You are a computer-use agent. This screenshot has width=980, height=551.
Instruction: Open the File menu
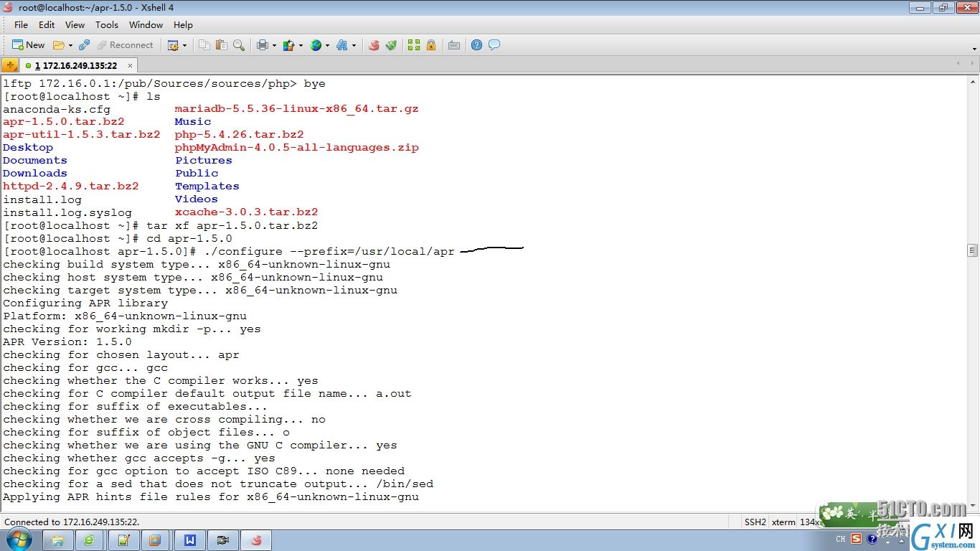tap(22, 24)
